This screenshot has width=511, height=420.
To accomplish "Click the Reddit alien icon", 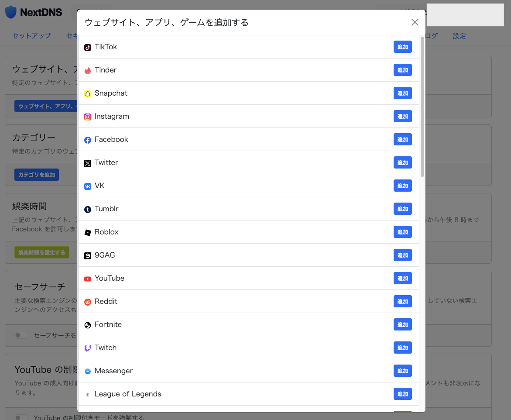I will click(88, 301).
